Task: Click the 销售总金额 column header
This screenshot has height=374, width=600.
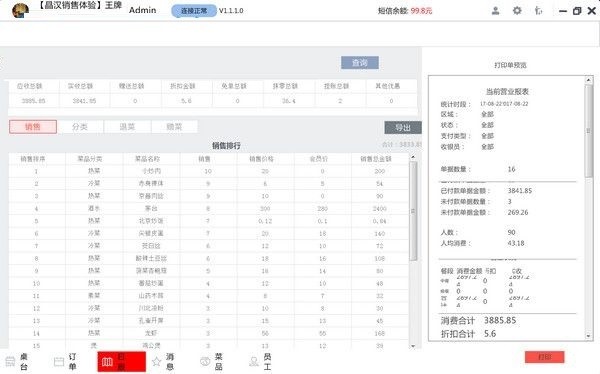Action: [376, 159]
